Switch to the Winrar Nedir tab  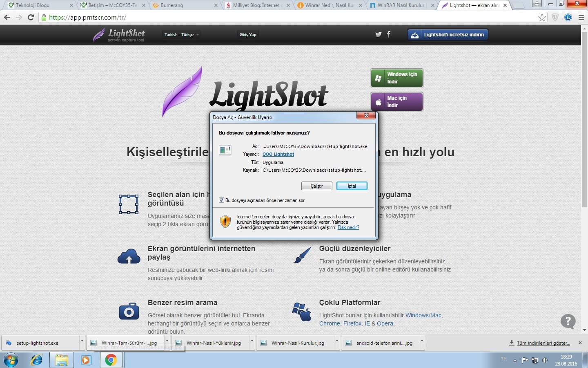pyautogui.click(x=330, y=5)
